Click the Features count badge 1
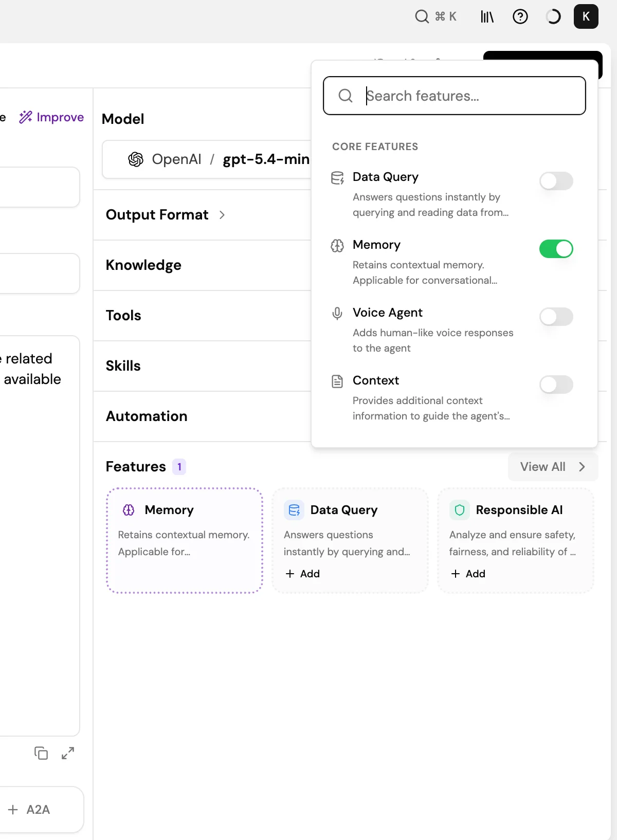The height and width of the screenshot is (840, 617). point(179,467)
